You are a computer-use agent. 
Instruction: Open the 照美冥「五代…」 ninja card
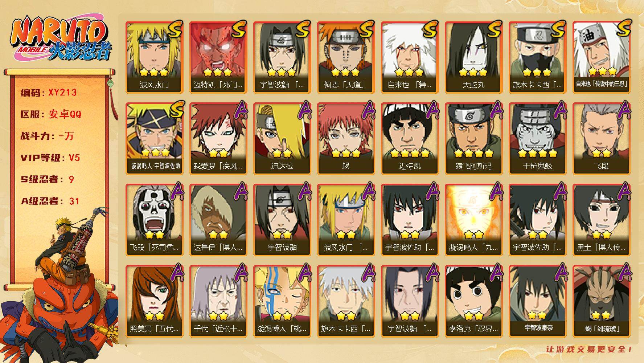point(154,301)
